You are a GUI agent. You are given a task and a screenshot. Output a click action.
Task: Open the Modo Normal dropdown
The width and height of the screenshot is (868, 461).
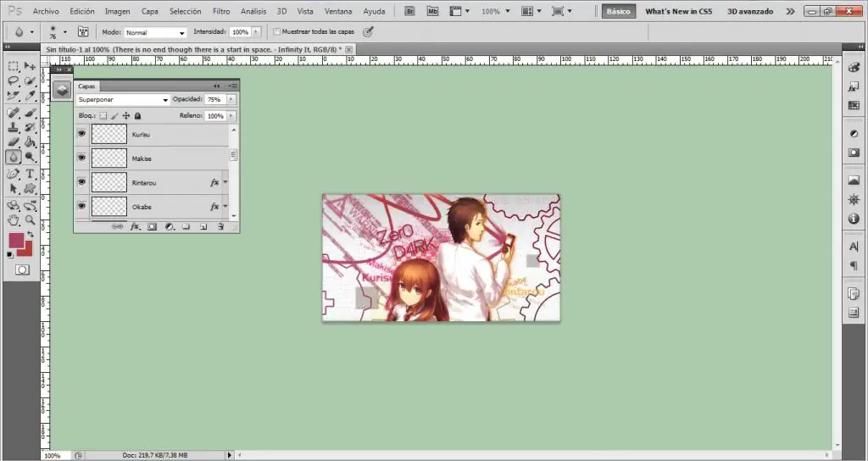coord(155,33)
